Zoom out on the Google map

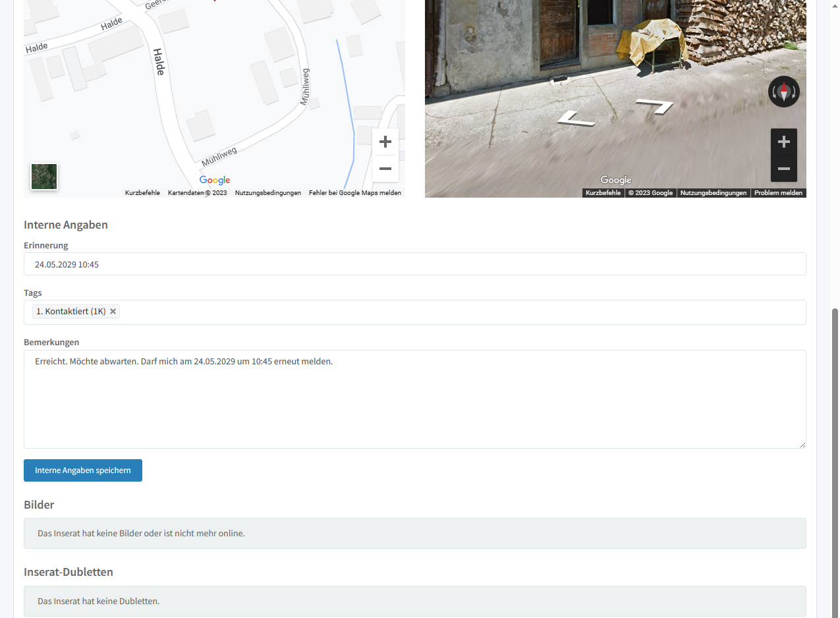tap(385, 169)
